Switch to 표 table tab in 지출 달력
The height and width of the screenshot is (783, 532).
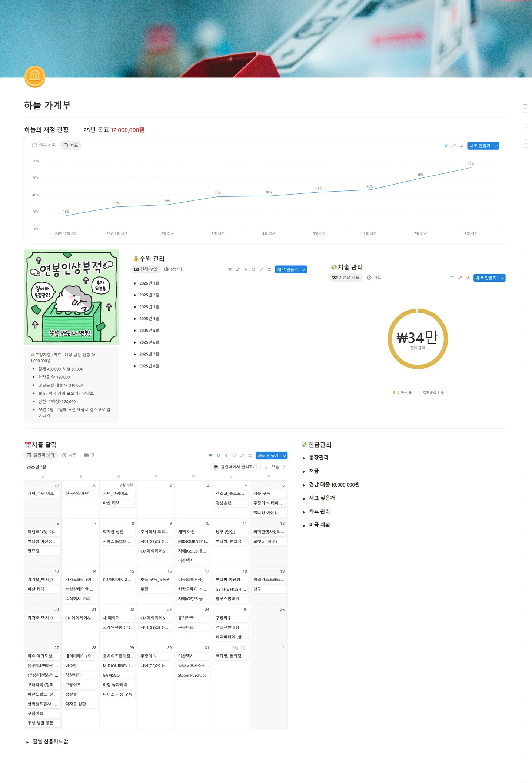[x=89, y=455]
